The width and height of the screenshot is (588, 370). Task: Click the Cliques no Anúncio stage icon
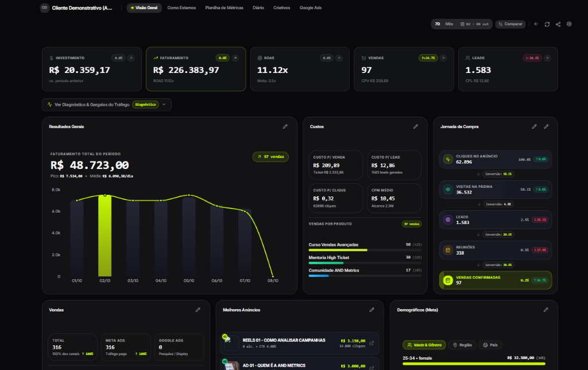coord(448,159)
